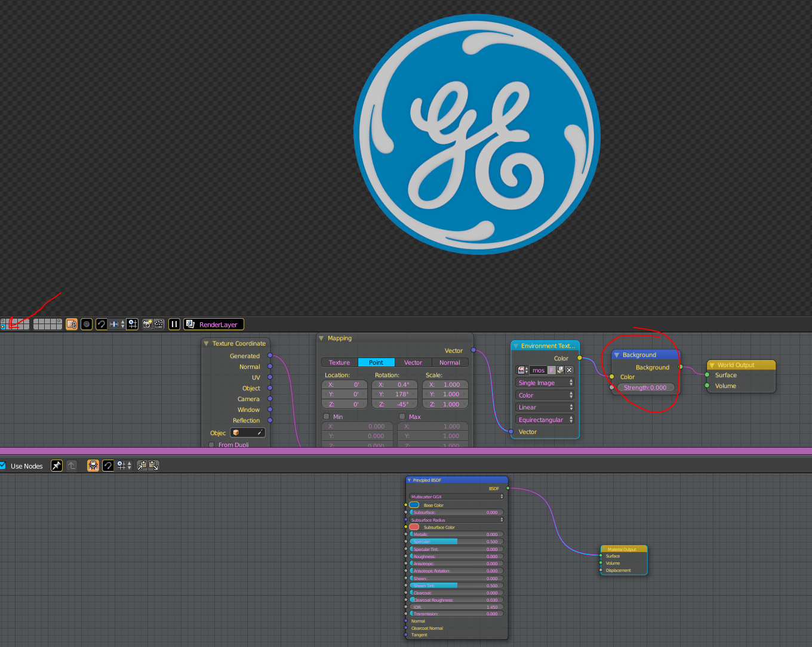Select the Normal mapping type tab

450,362
